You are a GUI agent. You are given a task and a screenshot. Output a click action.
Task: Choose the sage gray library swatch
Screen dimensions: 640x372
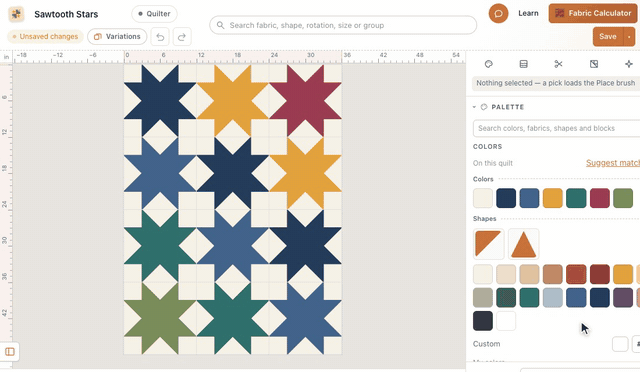483,298
